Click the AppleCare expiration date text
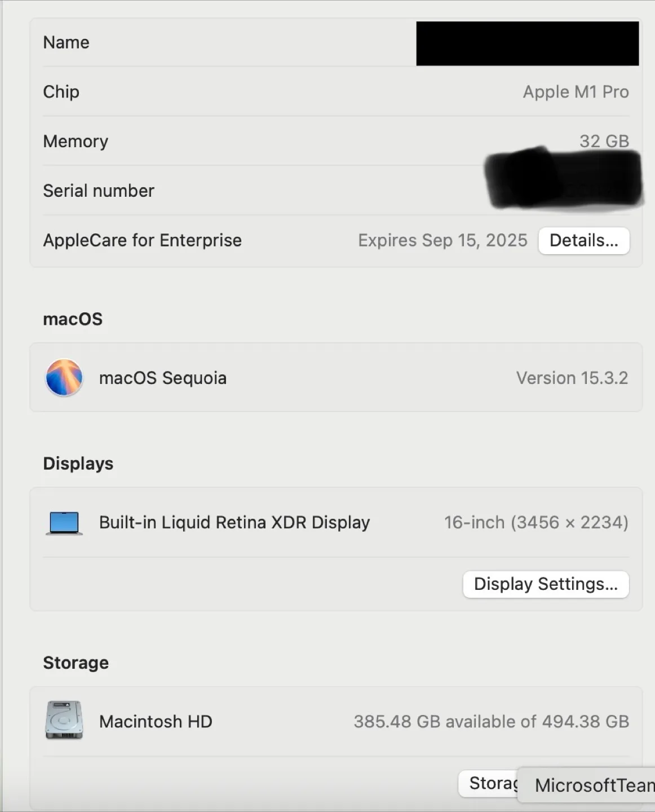The image size is (655, 812). (442, 240)
